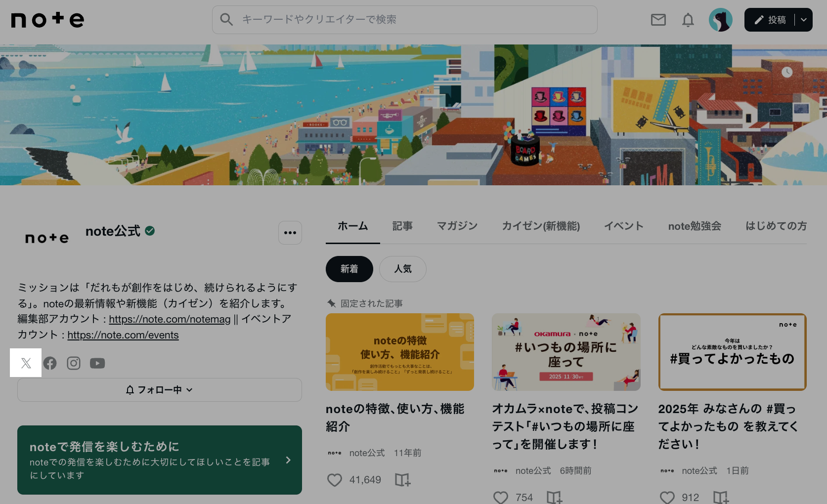Screen dimensions: 827x504
Task: Open the '...' profile options menu
Action: coord(290,232)
